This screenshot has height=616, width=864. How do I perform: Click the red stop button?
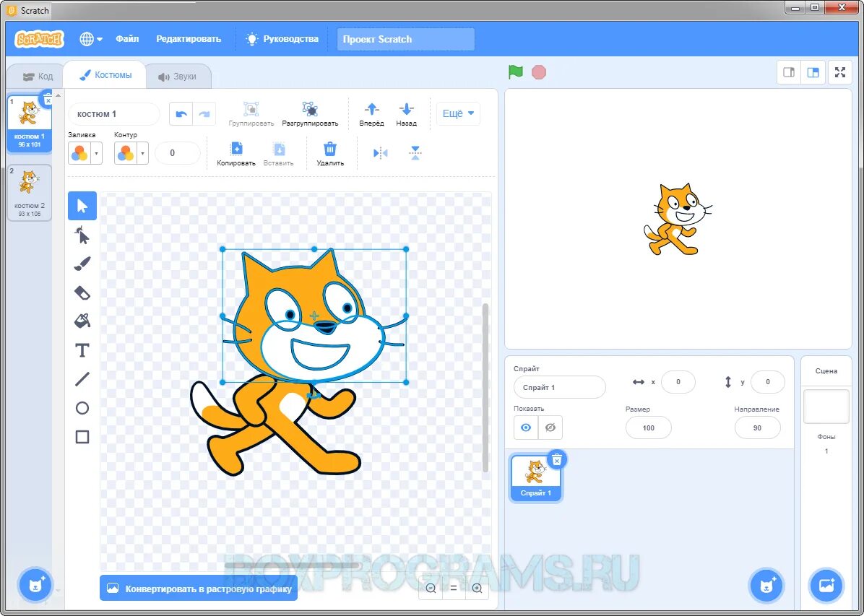click(x=539, y=72)
